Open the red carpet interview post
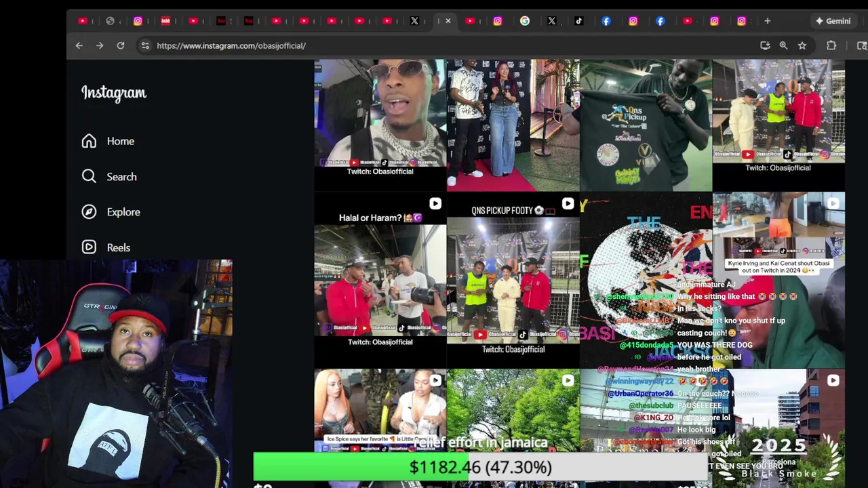 513,125
